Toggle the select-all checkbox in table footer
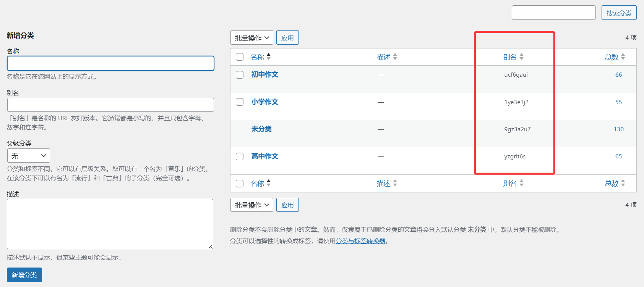The width and height of the screenshot is (644, 287). click(240, 184)
